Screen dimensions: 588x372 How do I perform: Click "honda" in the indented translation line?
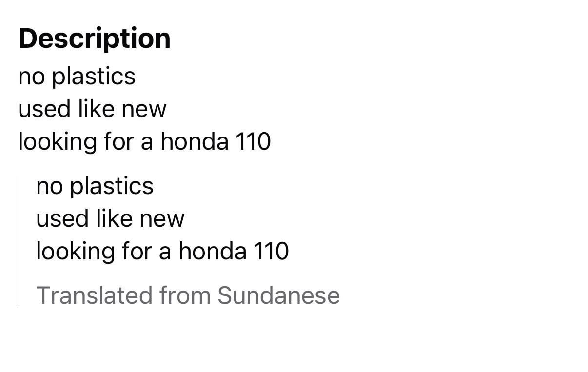click(213, 251)
